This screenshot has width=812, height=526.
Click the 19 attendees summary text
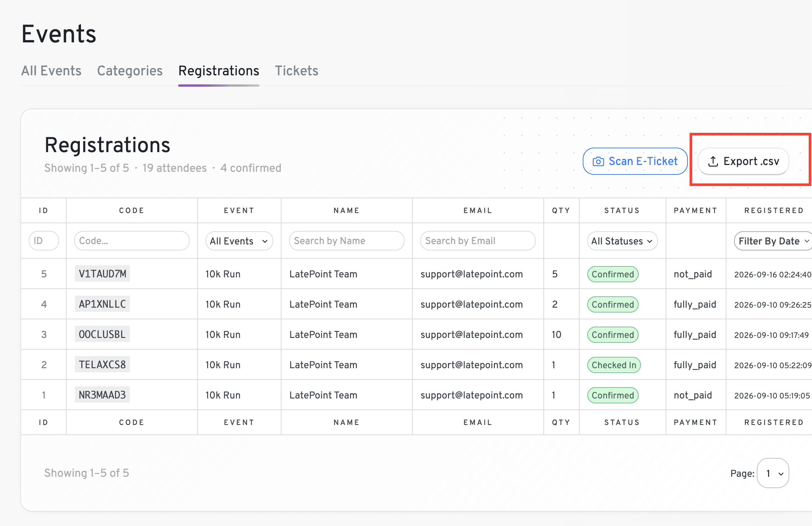174,168
